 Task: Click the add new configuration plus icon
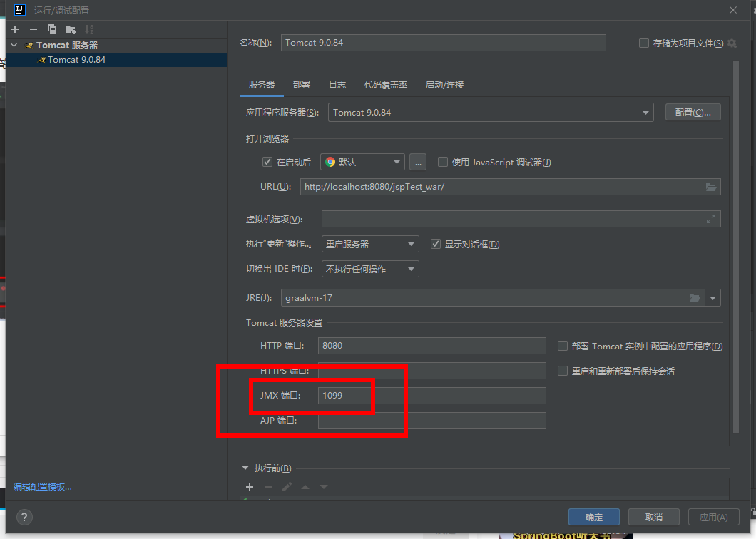click(x=15, y=29)
